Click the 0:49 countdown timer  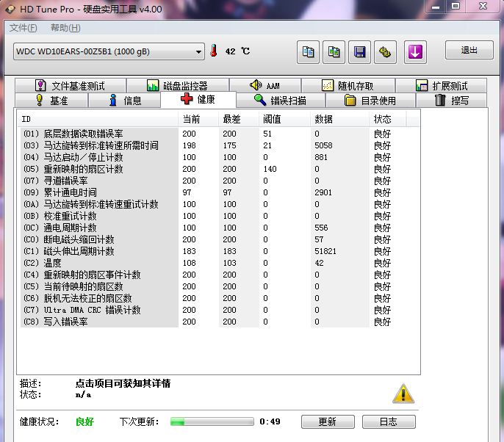tap(270, 421)
